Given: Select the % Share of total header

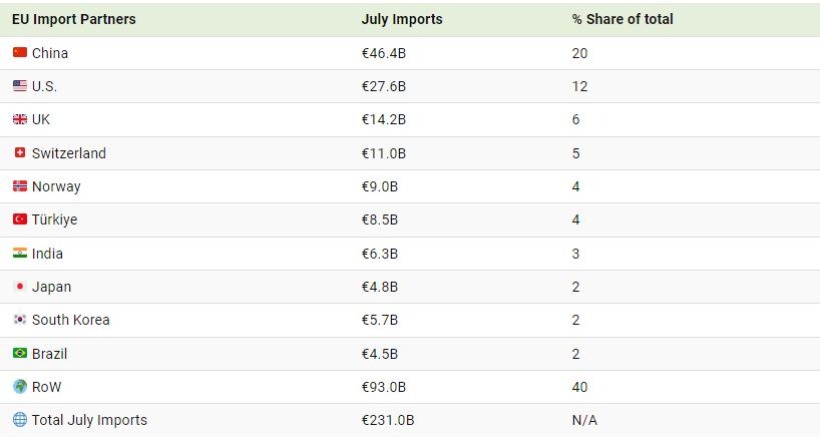Looking at the screenshot, I should (622, 20).
